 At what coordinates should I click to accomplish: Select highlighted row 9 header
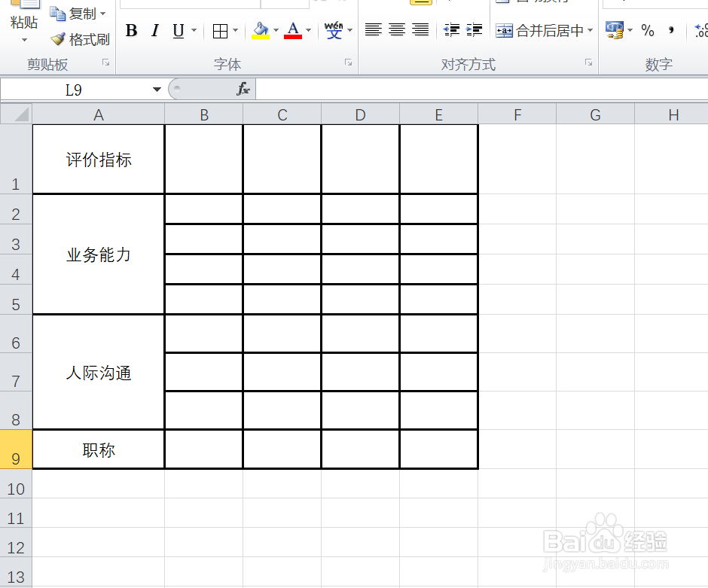tap(16, 449)
